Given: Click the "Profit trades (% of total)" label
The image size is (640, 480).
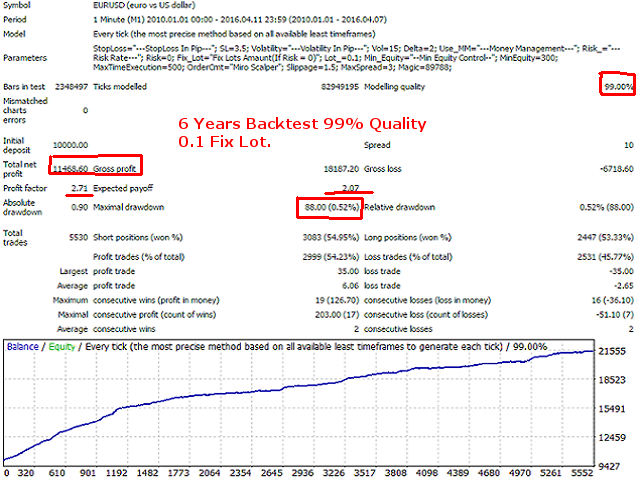Looking at the screenshot, I should [139, 257].
